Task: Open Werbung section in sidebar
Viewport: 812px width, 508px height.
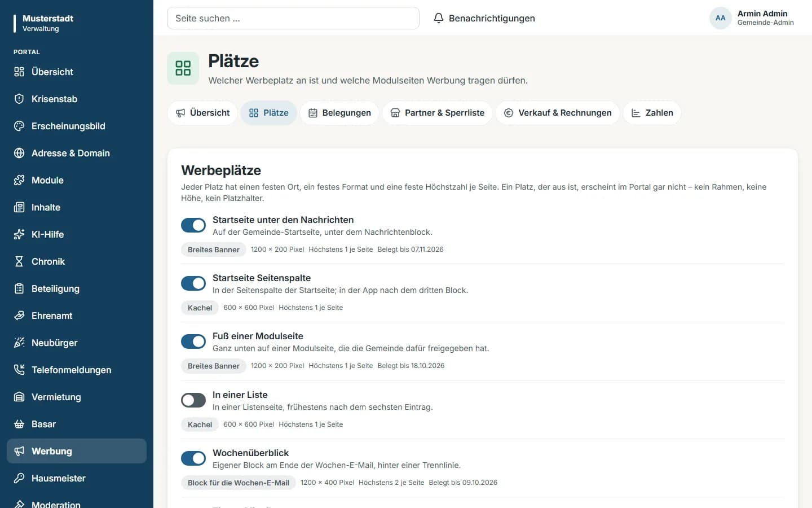Action: click(x=77, y=451)
